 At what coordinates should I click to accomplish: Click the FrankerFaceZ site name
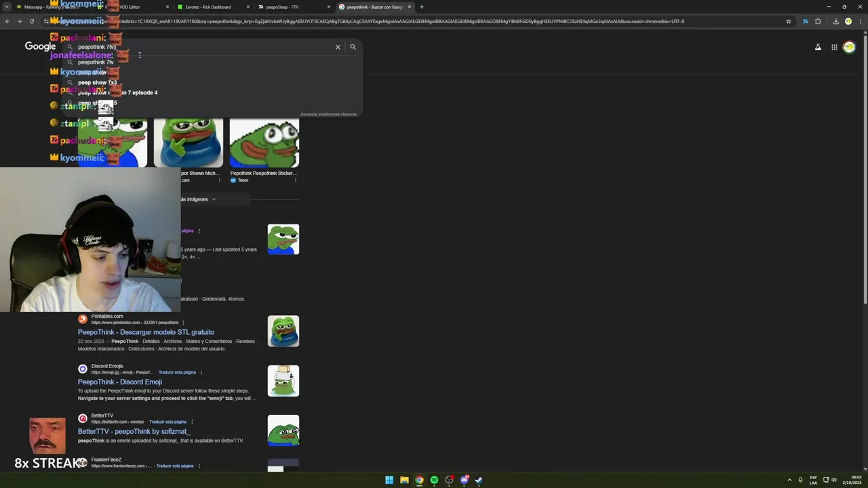(106, 460)
